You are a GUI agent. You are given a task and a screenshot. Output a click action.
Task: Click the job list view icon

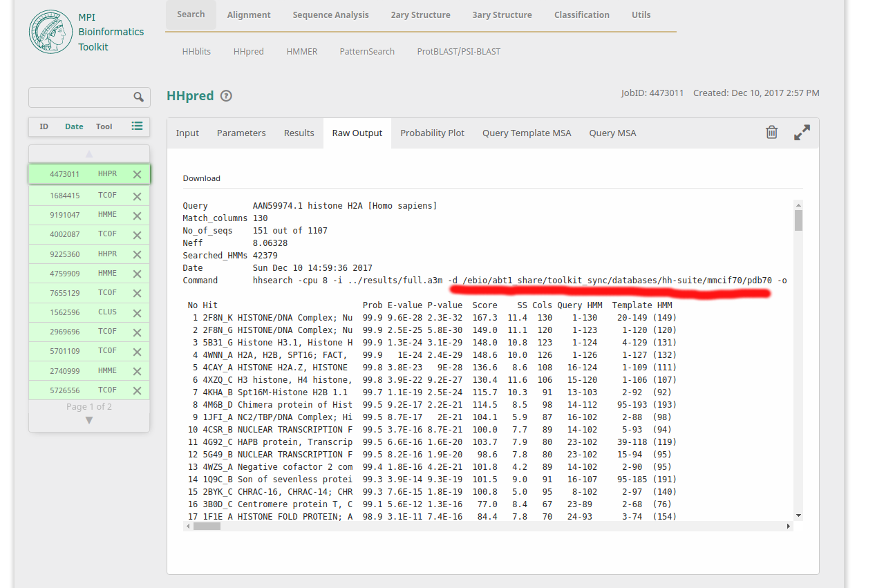136,126
